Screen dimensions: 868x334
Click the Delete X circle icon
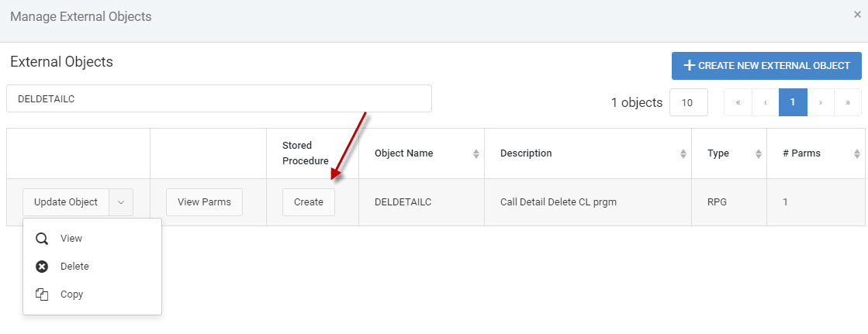pyautogui.click(x=42, y=267)
